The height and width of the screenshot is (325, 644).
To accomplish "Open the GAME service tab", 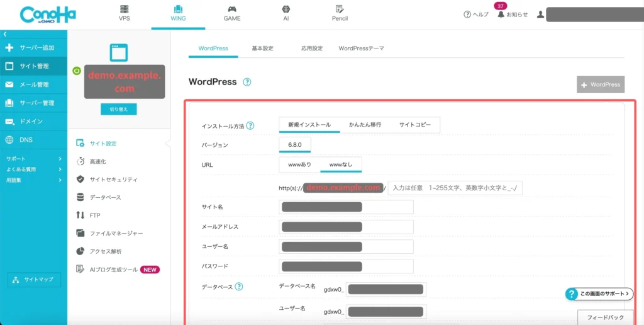I will [x=232, y=13].
